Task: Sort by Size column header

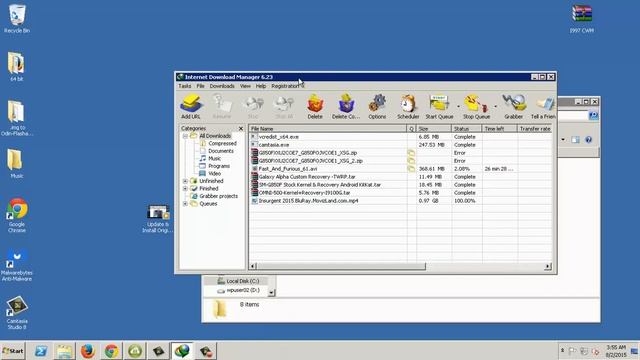Action: coord(434,129)
